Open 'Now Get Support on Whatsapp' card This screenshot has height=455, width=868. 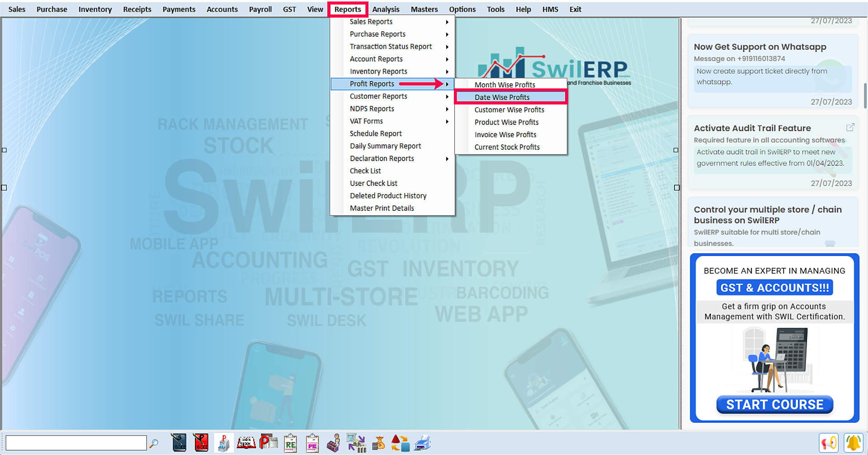773,71
